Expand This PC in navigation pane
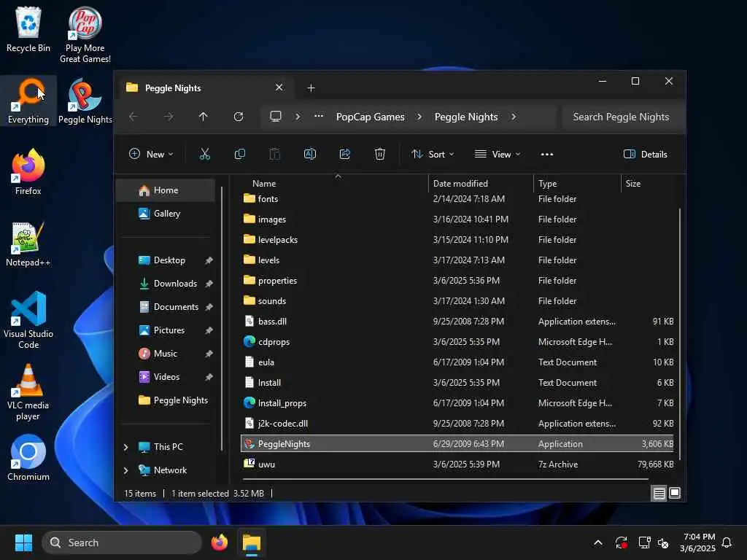Image resolution: width=747 pixels, height=560 pixels. coord(125,447)
